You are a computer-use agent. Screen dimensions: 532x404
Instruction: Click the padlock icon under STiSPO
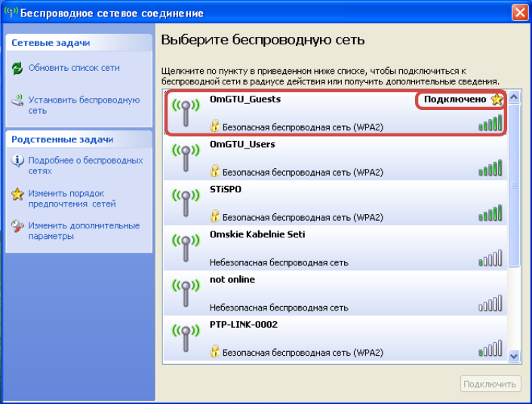tap(215, 216)
